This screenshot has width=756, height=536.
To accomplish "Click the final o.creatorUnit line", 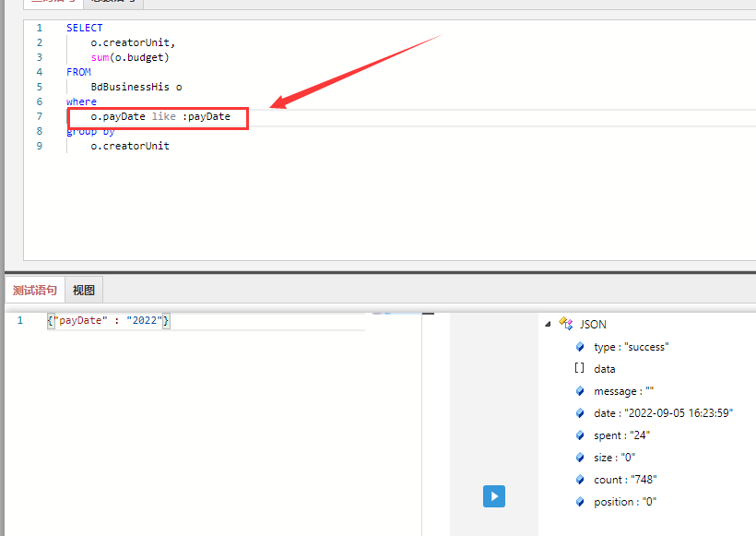I will point(130,146).
